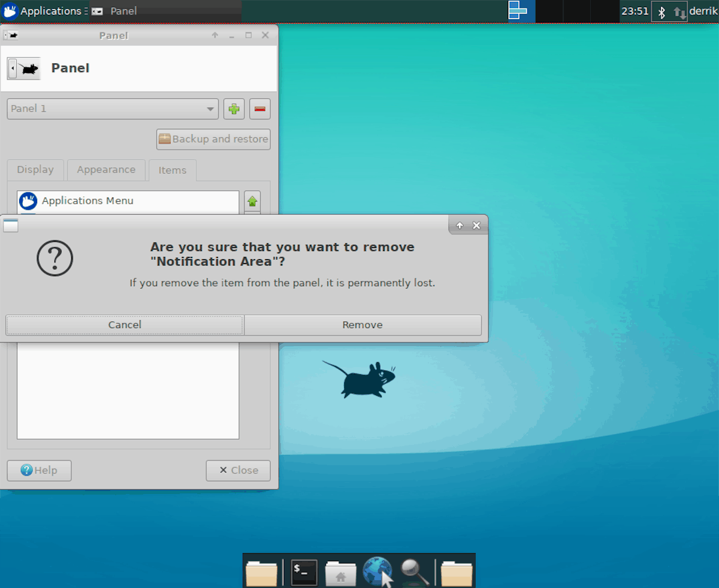
Task: Open the Applications menu in the top panel
Action: 42,11
